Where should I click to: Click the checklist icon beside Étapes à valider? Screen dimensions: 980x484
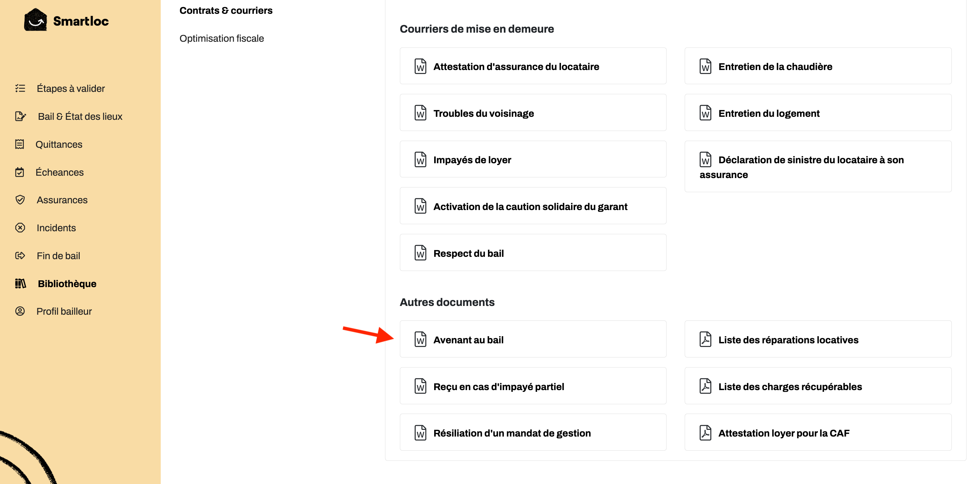pos(20,88)
